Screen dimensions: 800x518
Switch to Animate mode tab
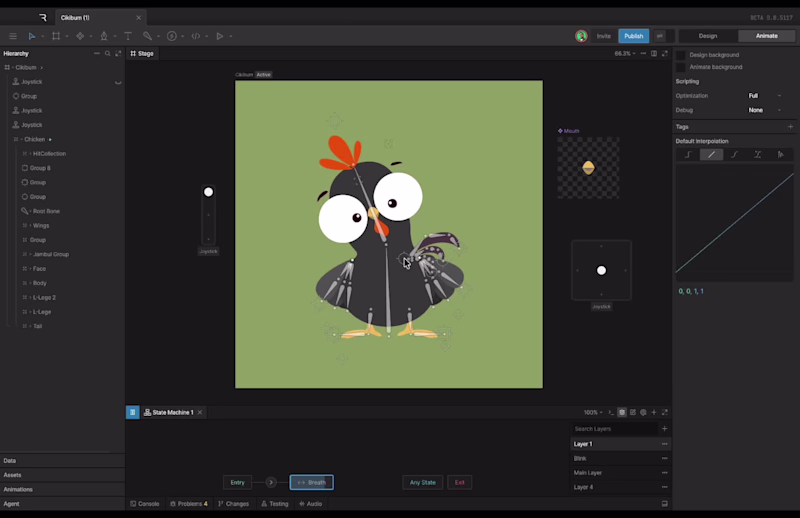point(766,36)
